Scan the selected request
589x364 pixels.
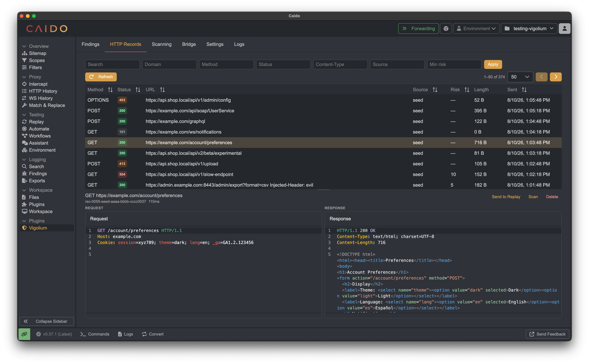point(533,197)
